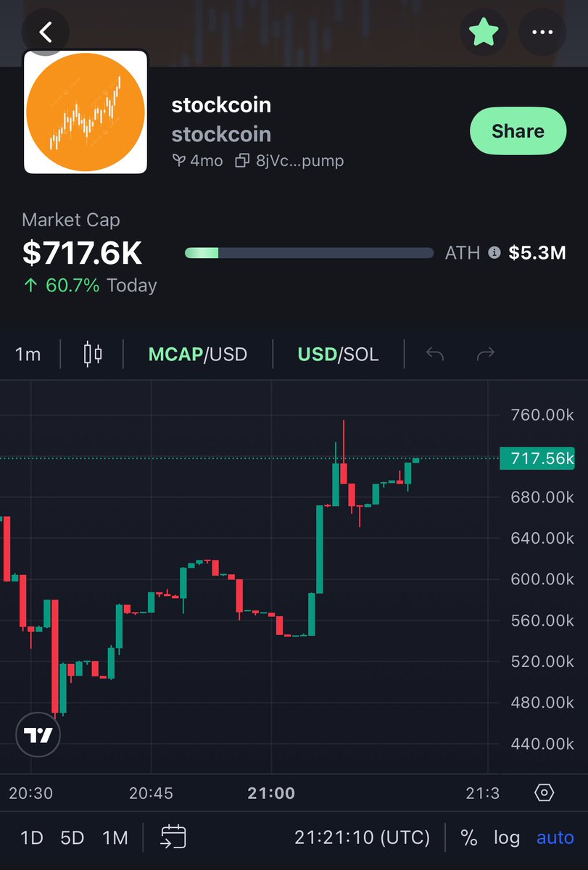The image size is (588, 870).
Task: Open chart settings hexagon icon
Action: coord(544,792)
